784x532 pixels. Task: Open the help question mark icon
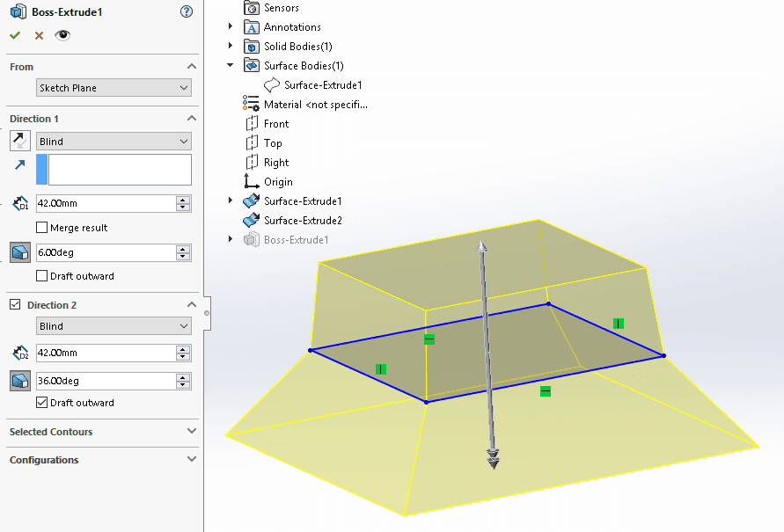186,11
